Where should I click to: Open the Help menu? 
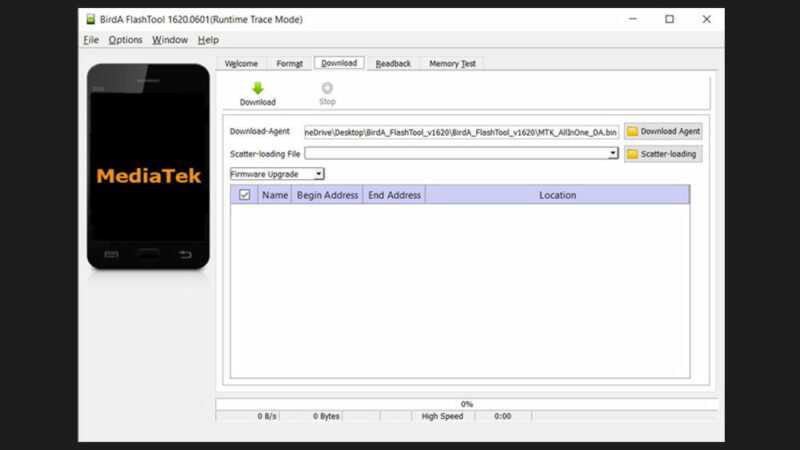pos(208,40)
